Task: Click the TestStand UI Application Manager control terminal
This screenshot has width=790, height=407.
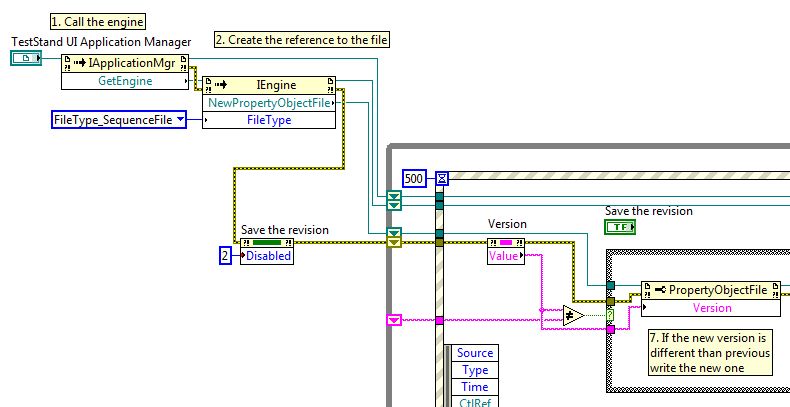Action: coord(26,58)
